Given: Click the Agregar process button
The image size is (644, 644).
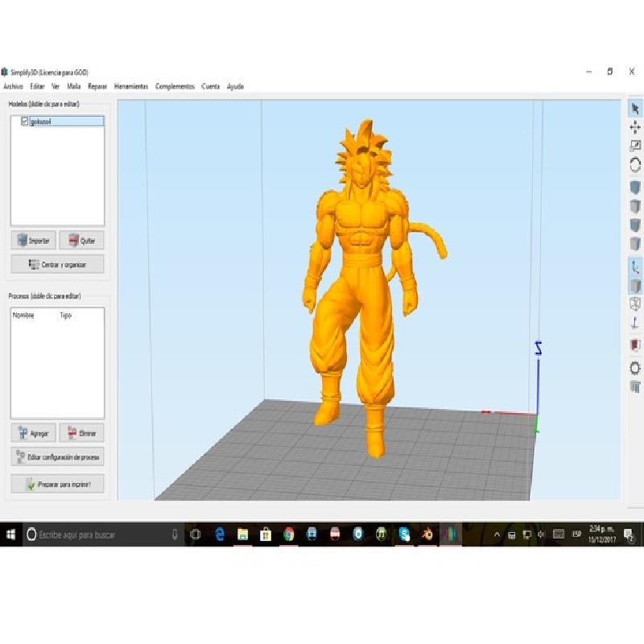Looking at the screenshot, I should pyautogui.click(x=33, y=433).
